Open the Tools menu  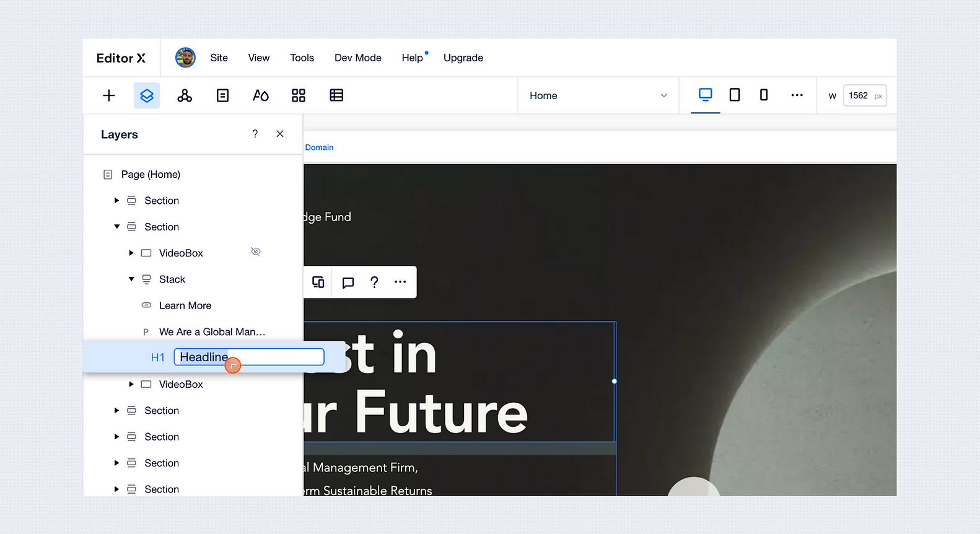pyautogui.click(x=302, y=58)
